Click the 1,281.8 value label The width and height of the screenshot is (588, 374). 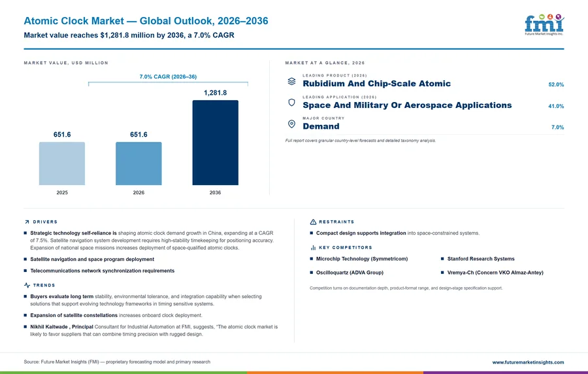215,93
